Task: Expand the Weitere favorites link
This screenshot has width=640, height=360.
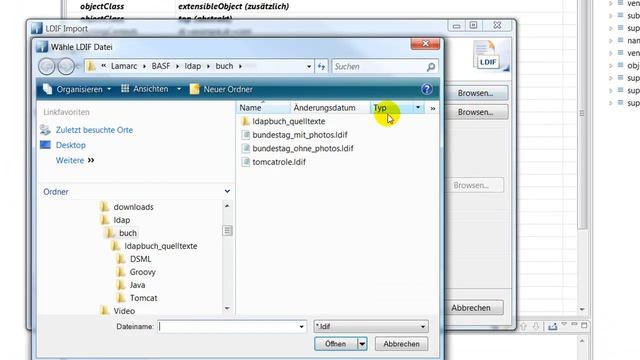Action: point(75,160)
